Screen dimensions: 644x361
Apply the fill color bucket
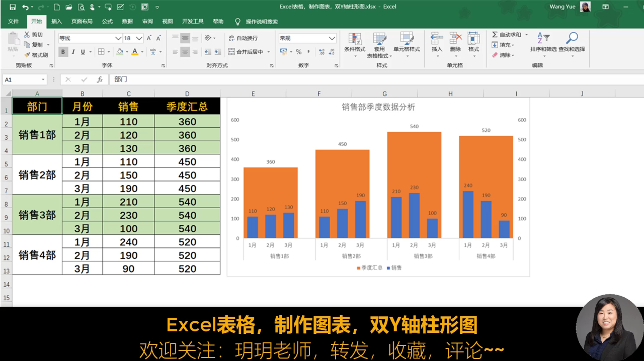click(x=120, y=52)
